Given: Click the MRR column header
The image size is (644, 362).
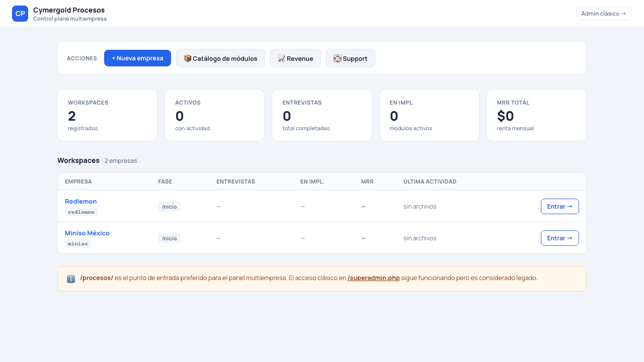Looking at the screenshot, I should [x=367, y=182].
